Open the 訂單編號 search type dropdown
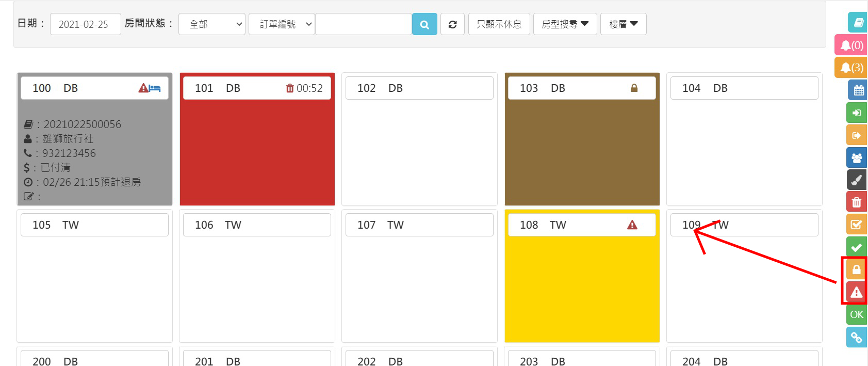The image size is (868, 366). click(282, 24)
